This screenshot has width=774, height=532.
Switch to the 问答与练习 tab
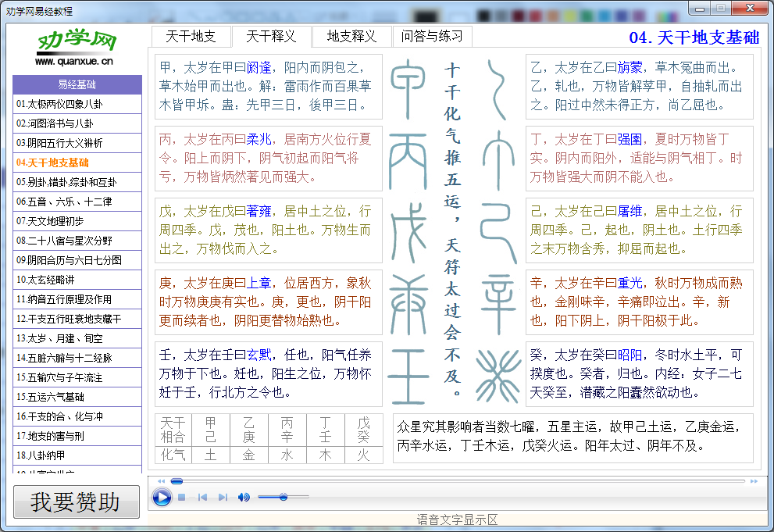click(x=432, y=36)
